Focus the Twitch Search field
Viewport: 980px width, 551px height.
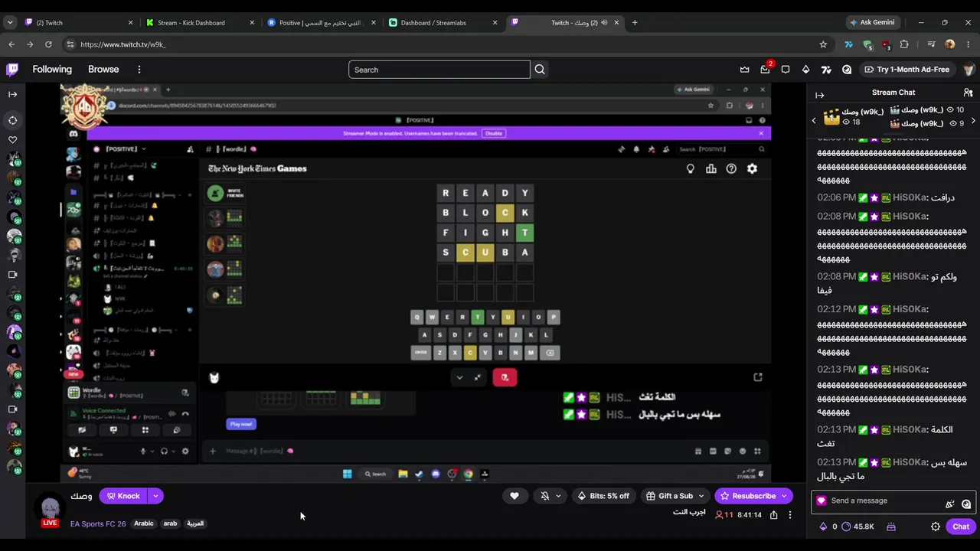tap(439, 70)
